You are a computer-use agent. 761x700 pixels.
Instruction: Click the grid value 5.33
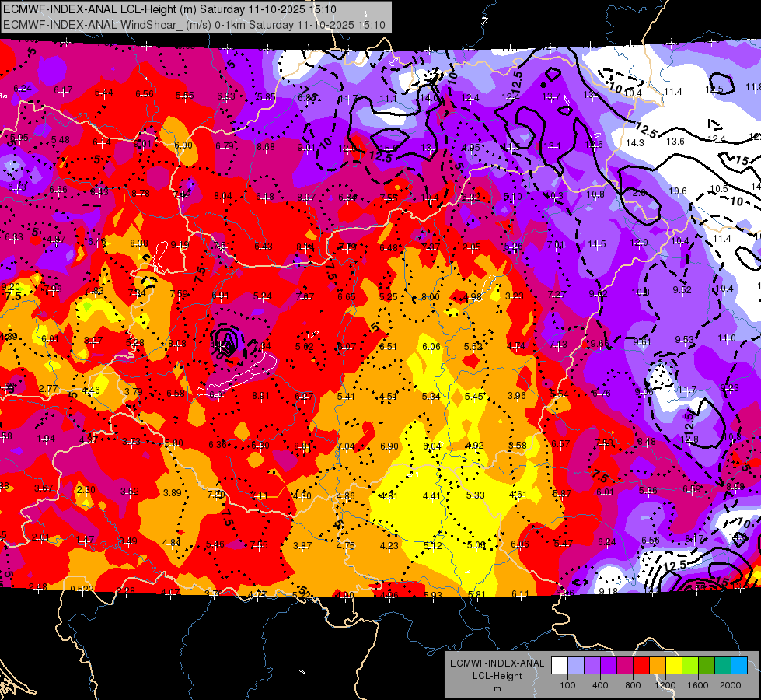pos(475,495)
